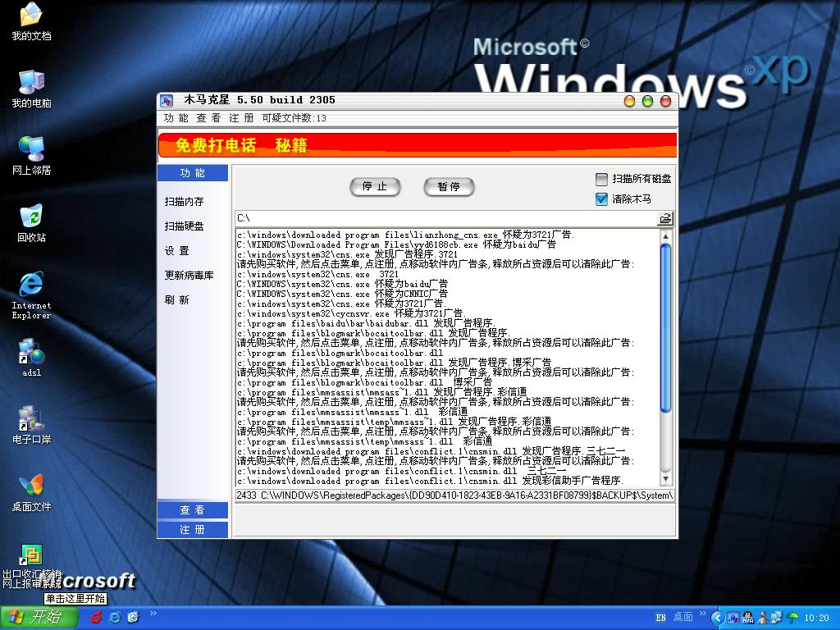
Task: Open the 注册 menu in the menu bar
Action: (x=241, y=118)
